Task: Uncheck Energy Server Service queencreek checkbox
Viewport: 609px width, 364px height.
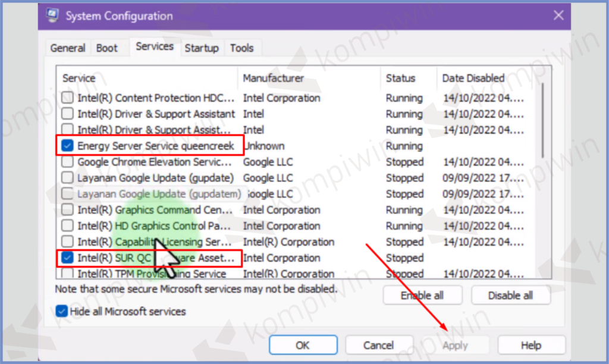Action: coord(68,146)
